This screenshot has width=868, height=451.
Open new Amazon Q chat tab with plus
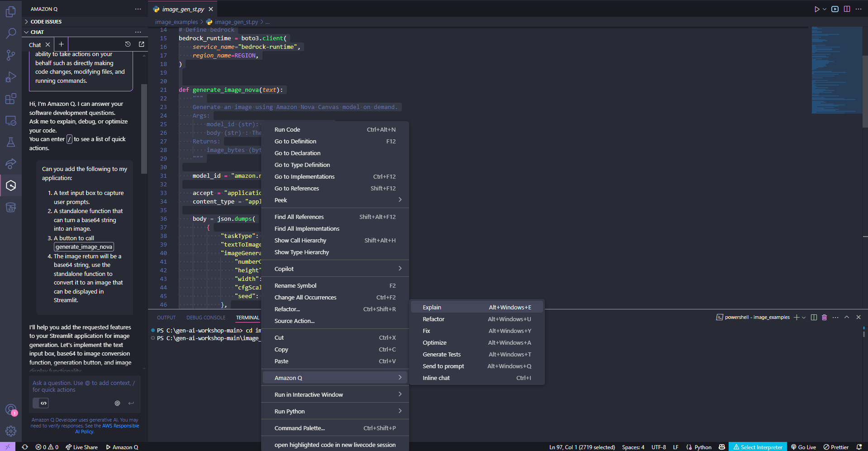point(61,44)
